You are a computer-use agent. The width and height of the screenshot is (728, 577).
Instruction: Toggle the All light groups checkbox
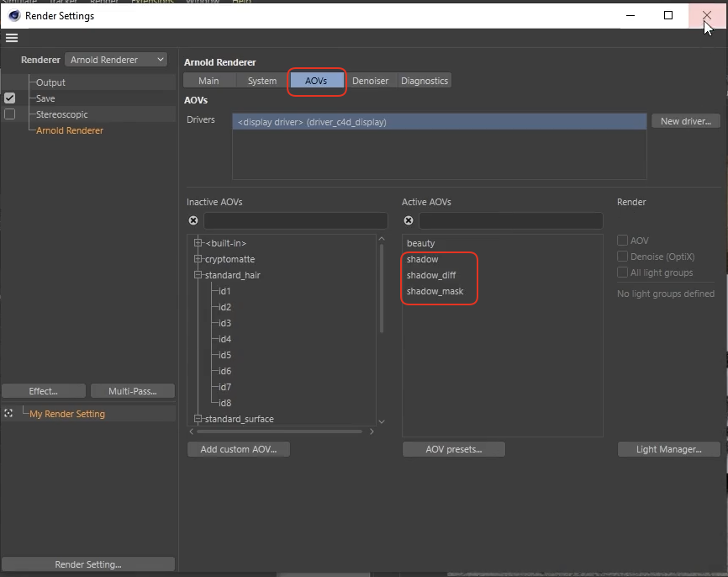pyautogui.click(x=622, y=273)
